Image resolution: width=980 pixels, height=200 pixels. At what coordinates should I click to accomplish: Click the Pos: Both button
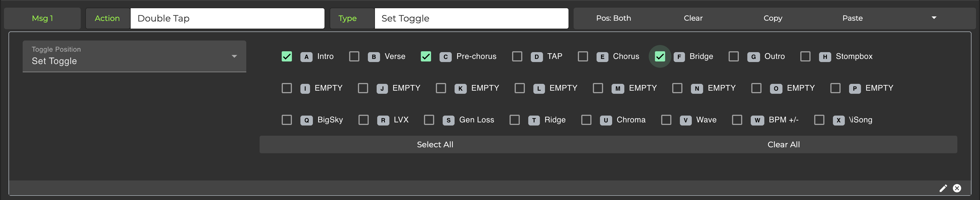(x=613, y=18)
